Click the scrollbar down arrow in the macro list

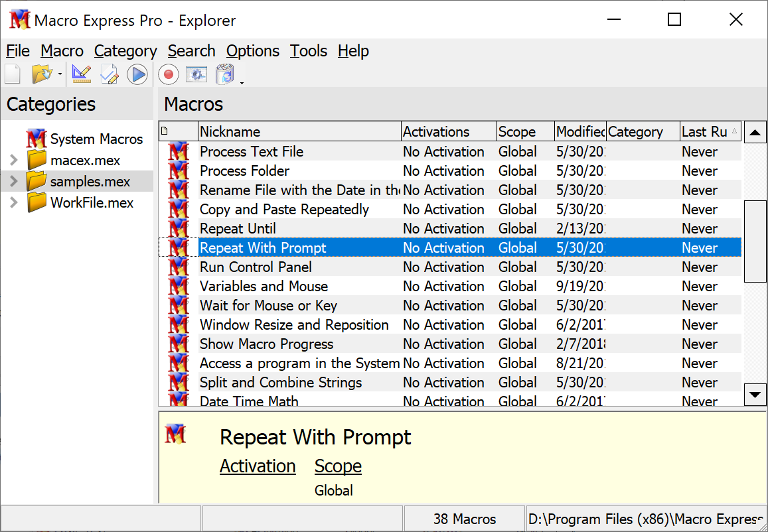click(755, 395)
